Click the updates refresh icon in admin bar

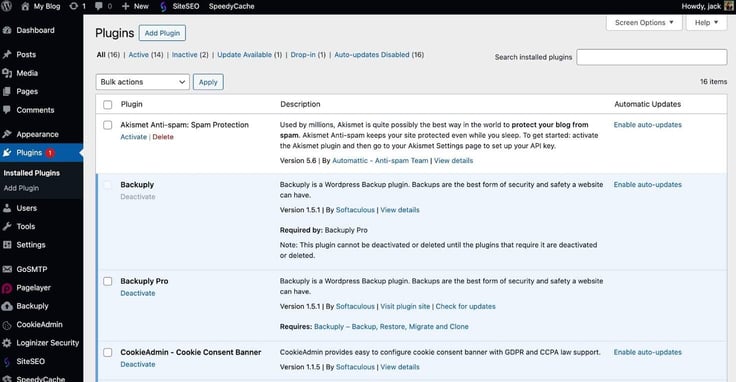coord(74,6)
